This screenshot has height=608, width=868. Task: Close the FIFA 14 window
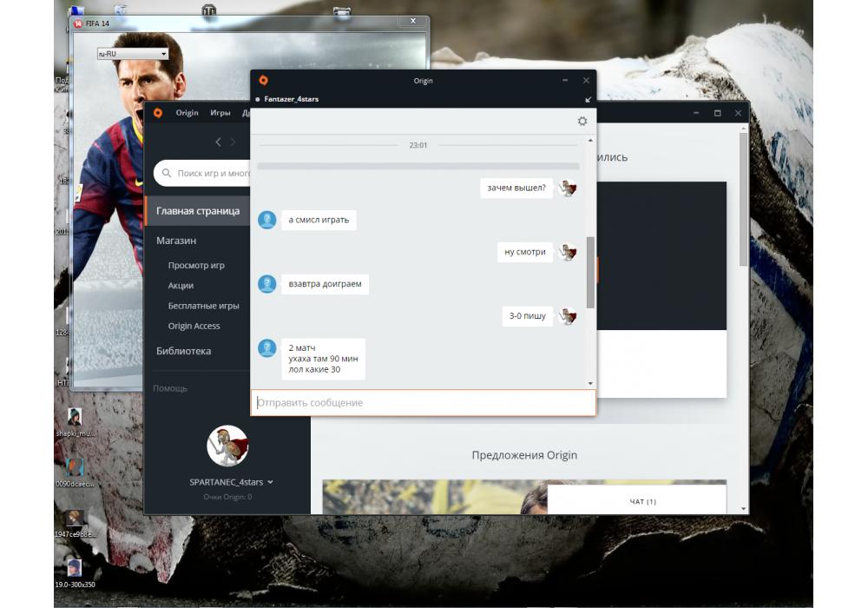(x=413, y=21)
